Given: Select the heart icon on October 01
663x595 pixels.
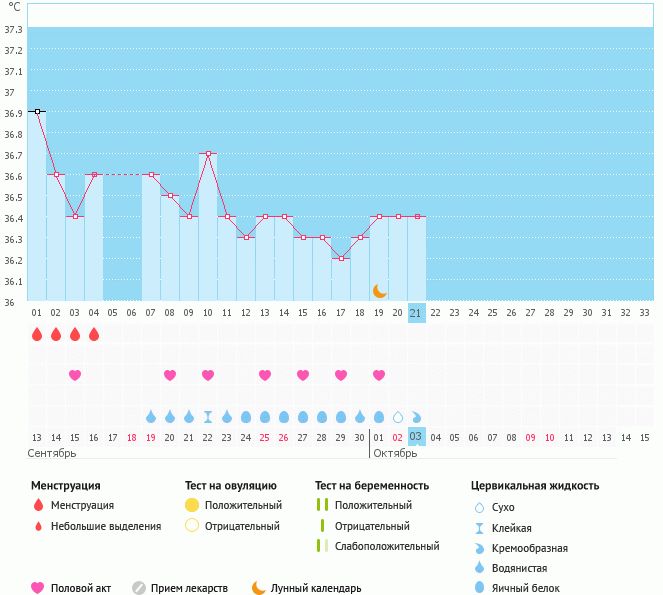Looking at the screenshot, I should 379,375.
